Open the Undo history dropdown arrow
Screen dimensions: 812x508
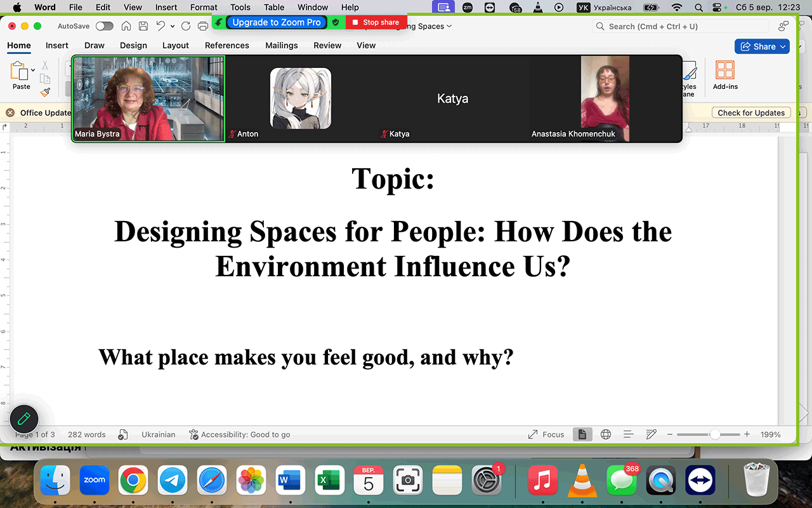173,26
